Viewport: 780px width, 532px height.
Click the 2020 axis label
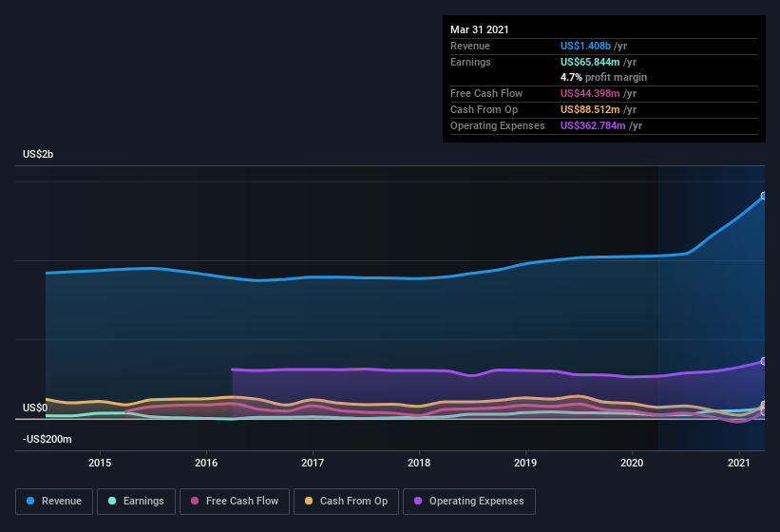coord(632,463)
